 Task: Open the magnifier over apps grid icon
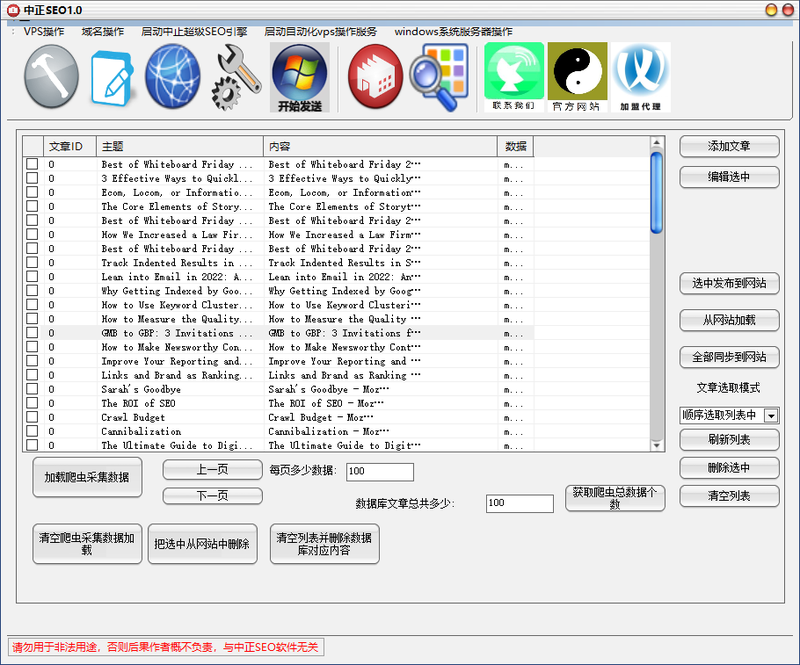[439, 77]
